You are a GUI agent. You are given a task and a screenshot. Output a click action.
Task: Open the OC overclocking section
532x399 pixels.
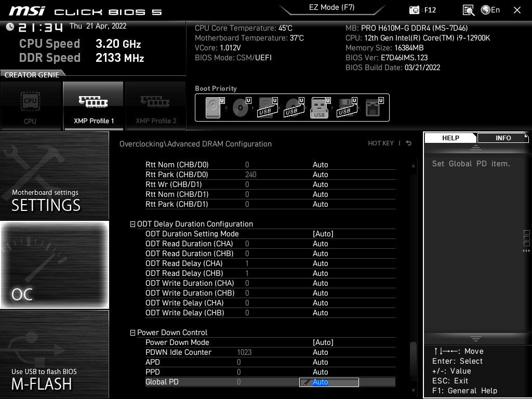pyautogui.click(x=55, y=265)
